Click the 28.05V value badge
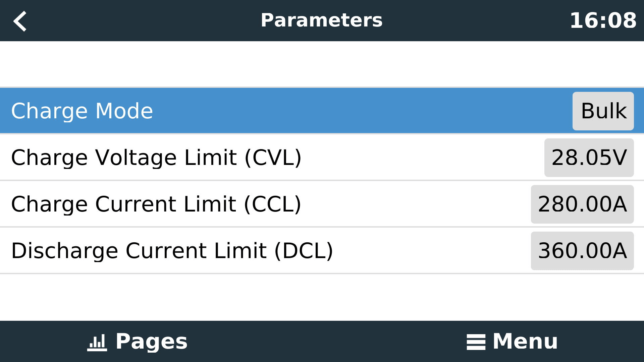Screen dimensions: 644x362 tap(589, 157)
